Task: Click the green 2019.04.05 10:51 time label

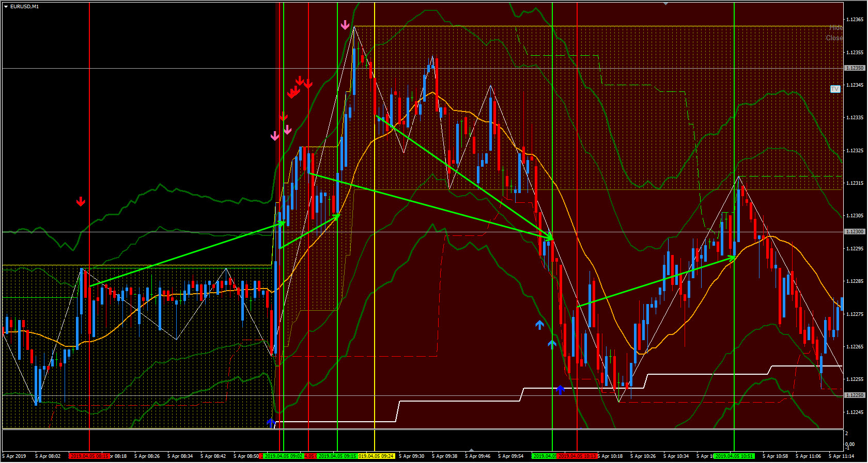Action: pyautogui.click(x=734, y=456)
